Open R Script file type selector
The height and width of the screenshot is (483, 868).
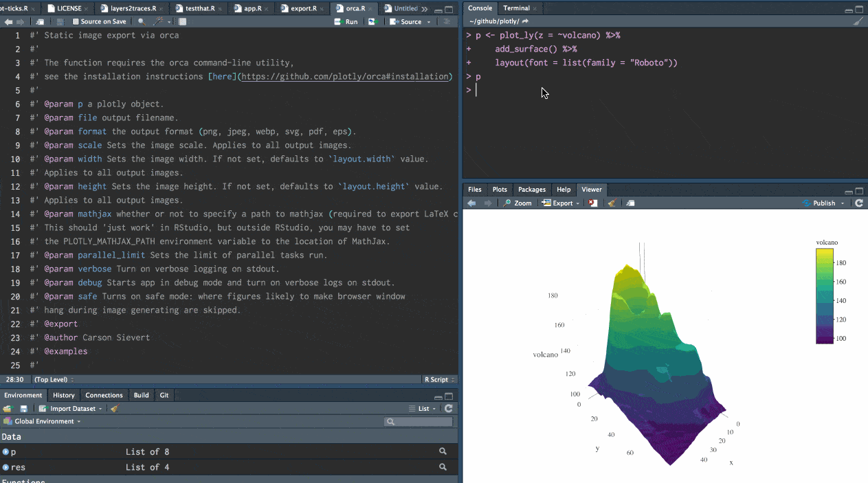(x=438, y=379)
